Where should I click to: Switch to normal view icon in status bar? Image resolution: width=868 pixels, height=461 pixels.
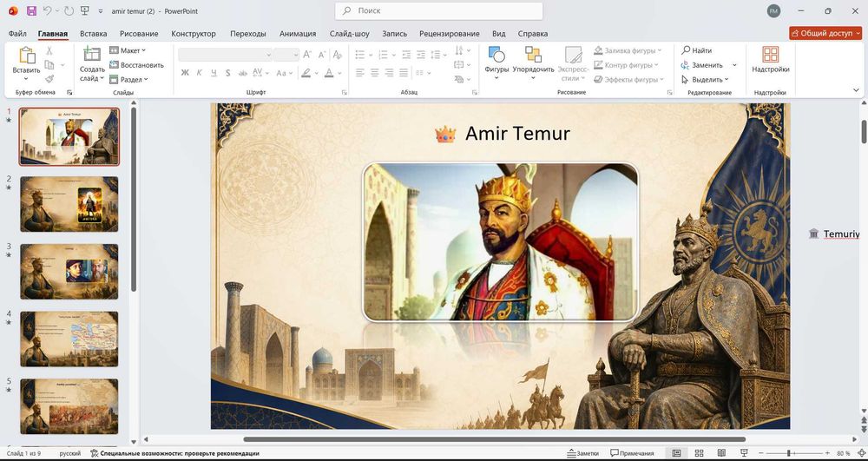[676, 453]
